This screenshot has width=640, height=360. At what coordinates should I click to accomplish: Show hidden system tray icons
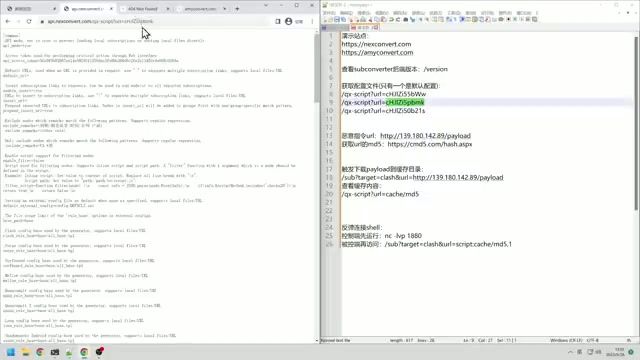pos(570,352)
